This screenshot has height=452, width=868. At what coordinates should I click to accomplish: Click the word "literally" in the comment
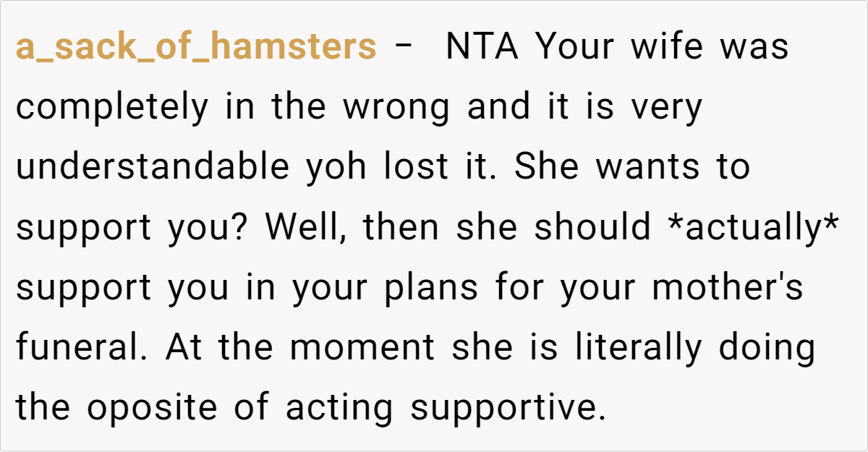(639, 348)
